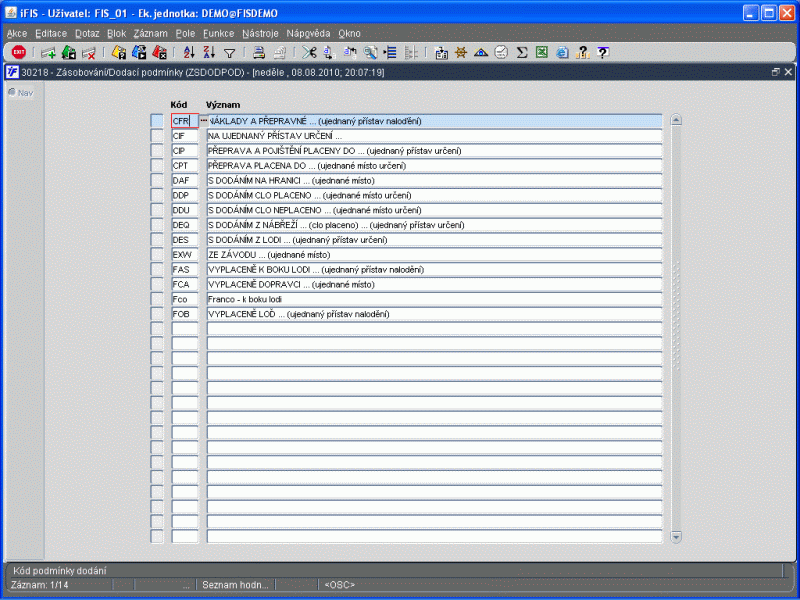800x600 pixels.
Task: Click the scissors cut icon
Action: tap(309, 52)
